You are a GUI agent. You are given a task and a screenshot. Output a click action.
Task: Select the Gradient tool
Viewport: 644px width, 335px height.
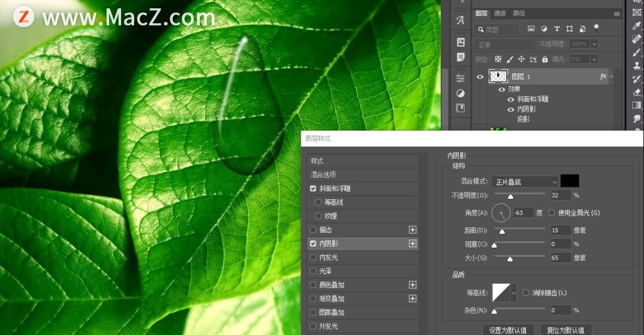[x=637, y=105]
